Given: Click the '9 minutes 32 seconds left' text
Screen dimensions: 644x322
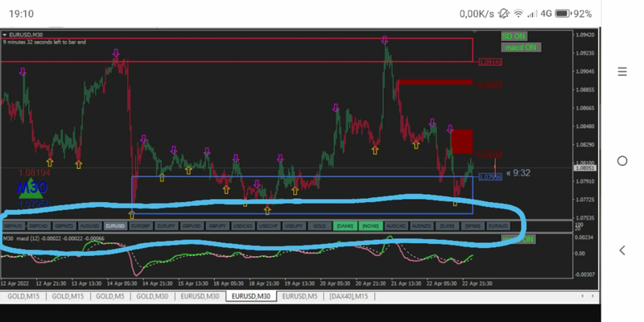Looking at the screenshot, I should (44, 42).
